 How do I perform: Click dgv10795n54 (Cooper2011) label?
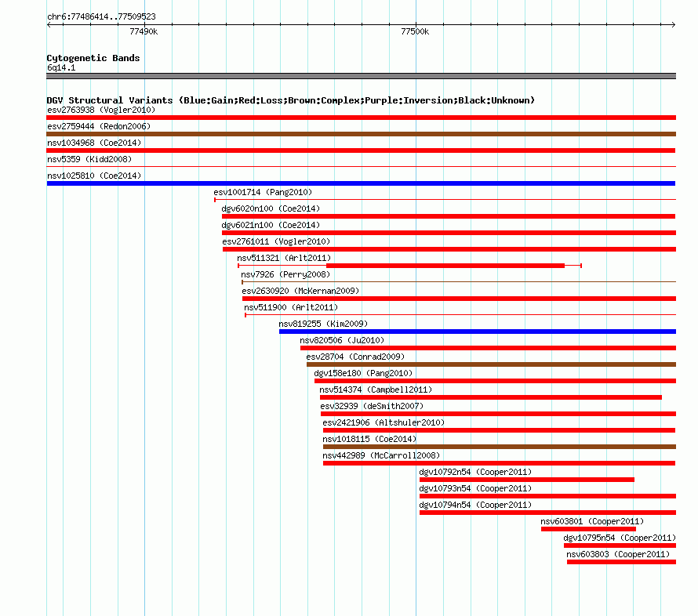(x=620, y=538)
